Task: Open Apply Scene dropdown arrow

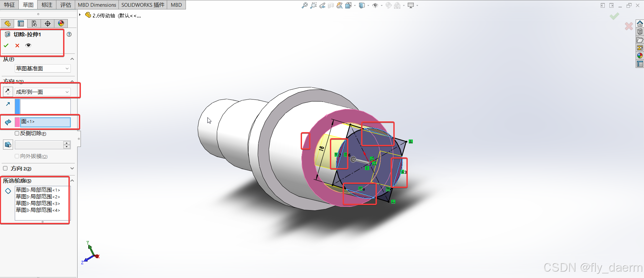Action: [404, 5]
